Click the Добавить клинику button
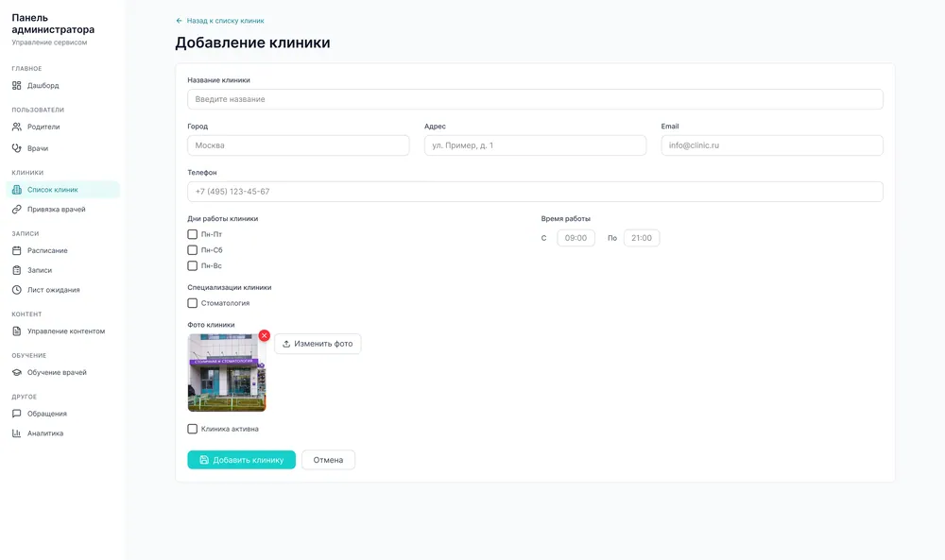945x560 pixels. pyautogui.click(x=241, y=460)
